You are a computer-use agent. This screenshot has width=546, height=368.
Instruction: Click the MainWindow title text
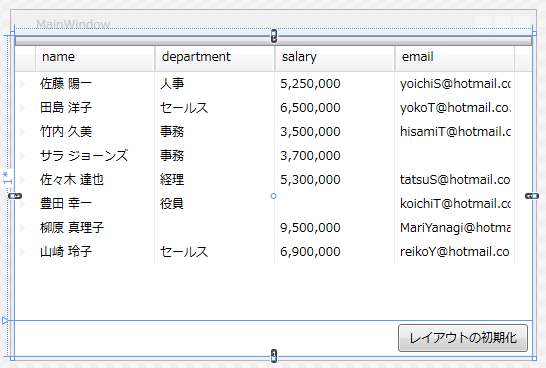73,24
